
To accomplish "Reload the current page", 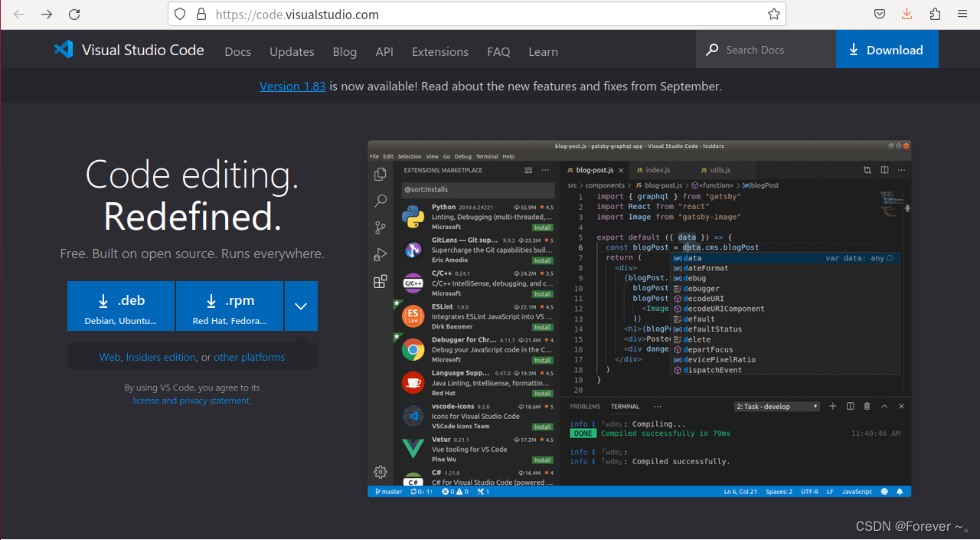I will pyautogui.click(x=74, y=15).
